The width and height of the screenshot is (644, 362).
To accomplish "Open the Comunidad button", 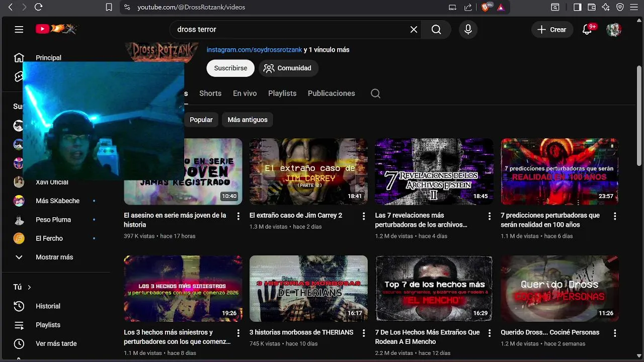I will click(x=288, y=68).
